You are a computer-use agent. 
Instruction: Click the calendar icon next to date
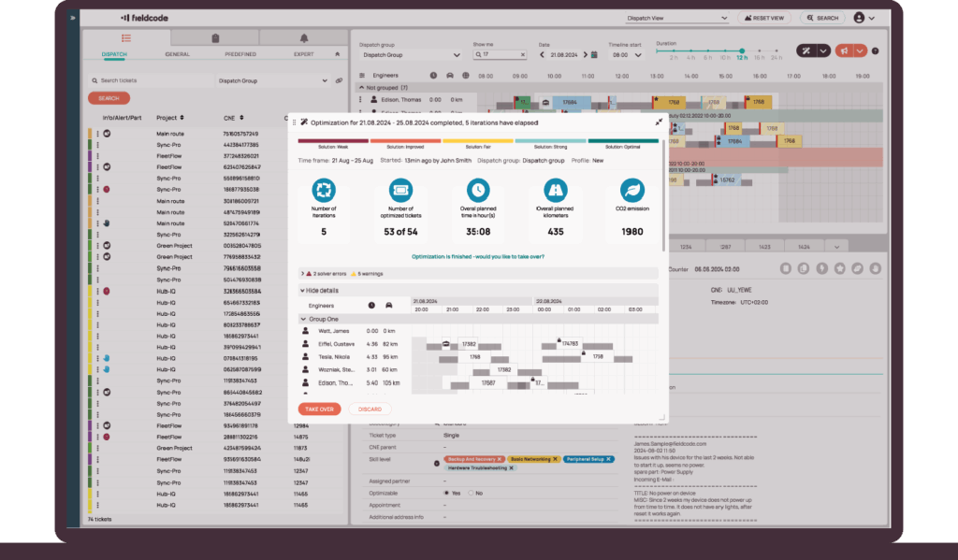(x=593, y=55)
